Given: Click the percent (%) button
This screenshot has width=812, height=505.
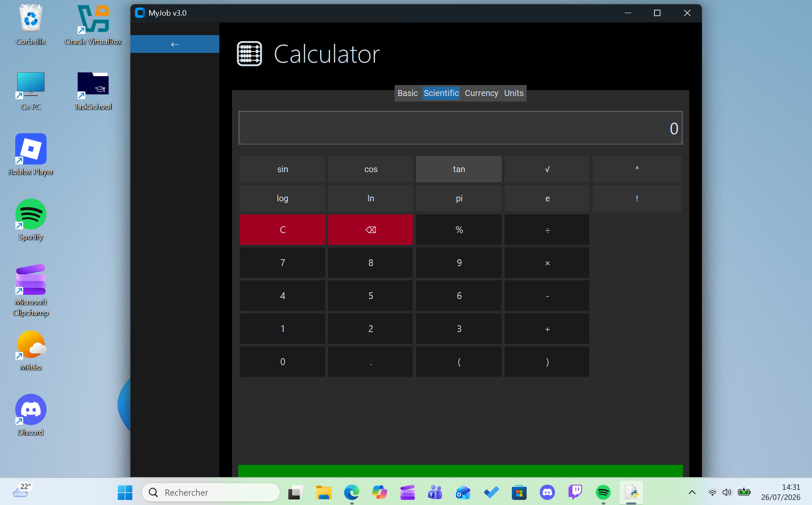Looking at the screenshot, I should [459, 230].
